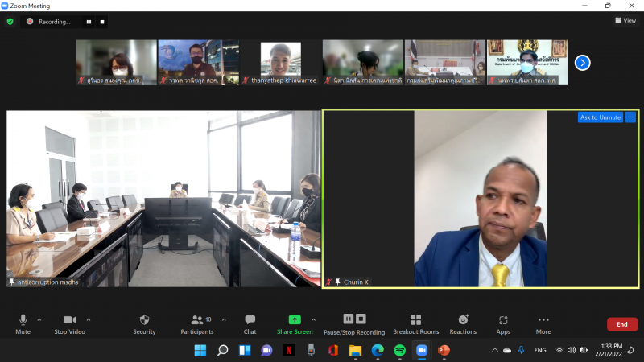Open Breakout Rooms
644x362 pixels.
point(415,324)
